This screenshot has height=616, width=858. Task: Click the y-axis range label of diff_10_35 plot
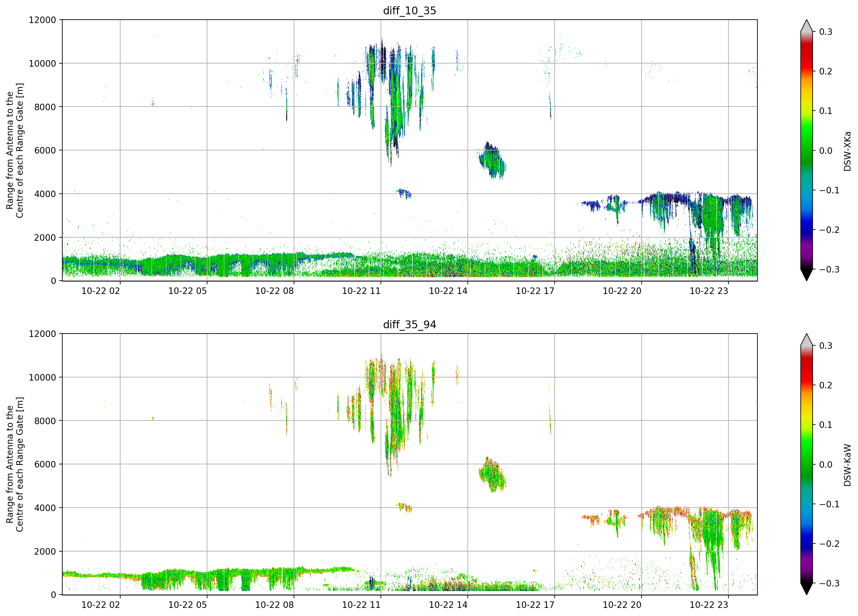pyautogui.click(x=15, y=151)
